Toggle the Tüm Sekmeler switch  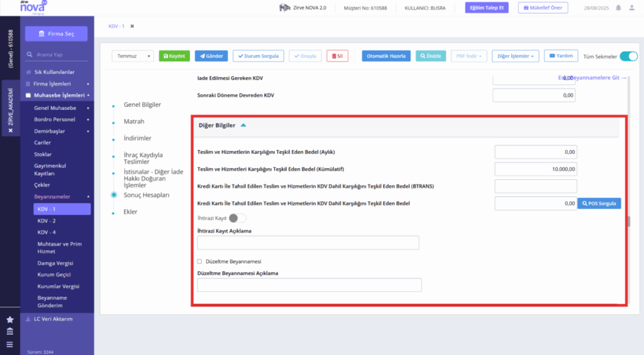[x=628, y=56]
